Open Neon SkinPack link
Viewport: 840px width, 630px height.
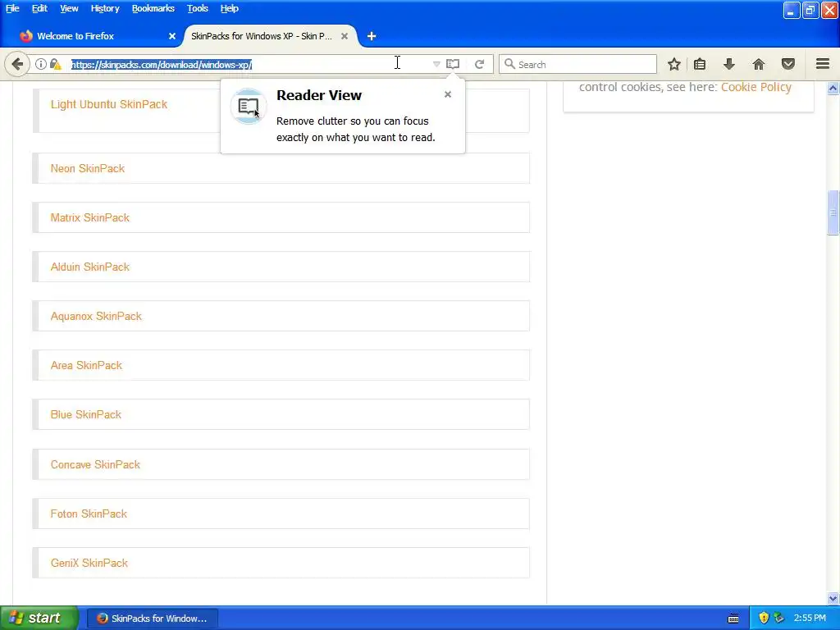(87, 169)
